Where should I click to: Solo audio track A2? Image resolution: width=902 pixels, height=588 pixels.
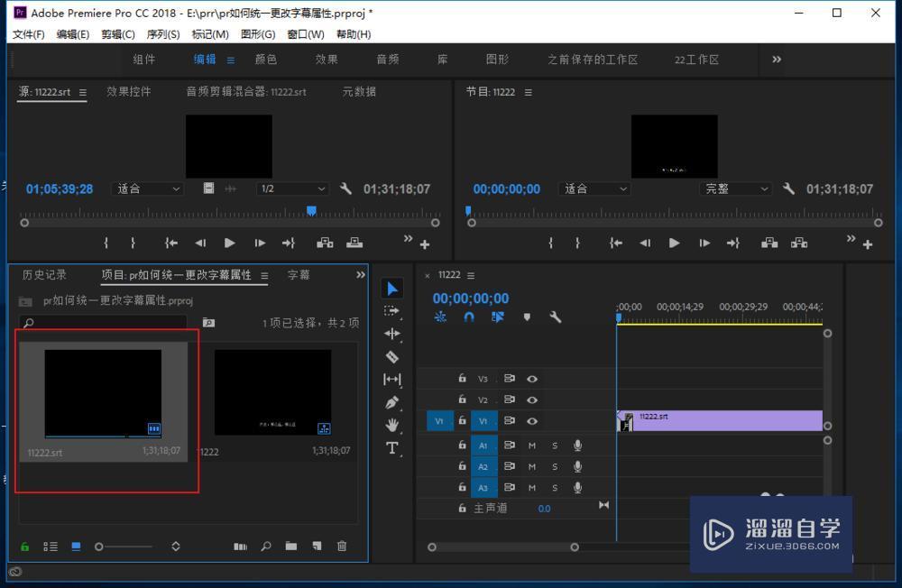click(x=555, y=466)
